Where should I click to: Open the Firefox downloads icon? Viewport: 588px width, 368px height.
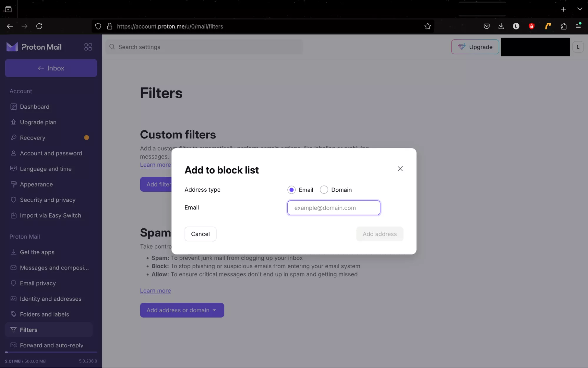501,26
